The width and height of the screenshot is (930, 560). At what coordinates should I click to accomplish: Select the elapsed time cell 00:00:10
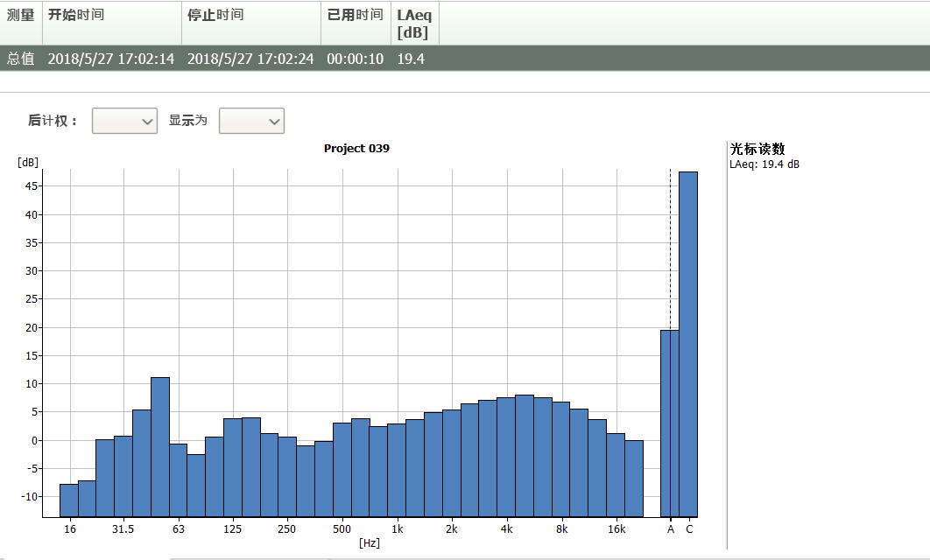(x=355, y=59)
